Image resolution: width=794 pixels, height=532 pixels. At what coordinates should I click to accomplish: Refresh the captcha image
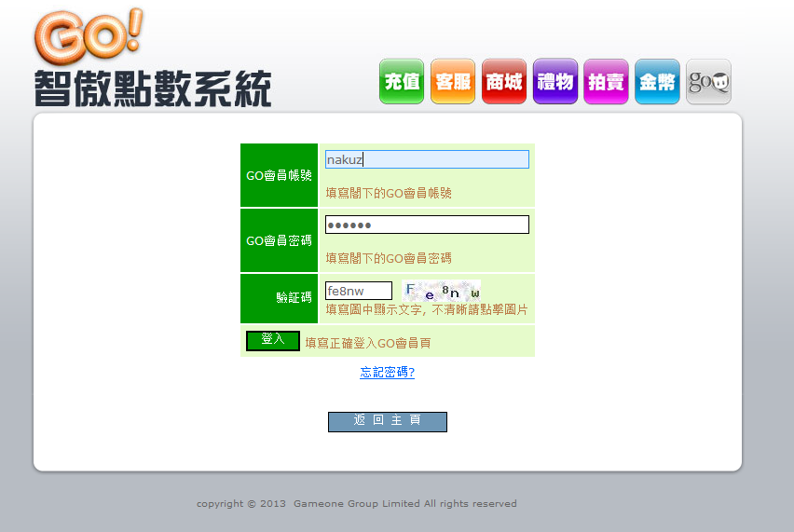tap(441, 290)
